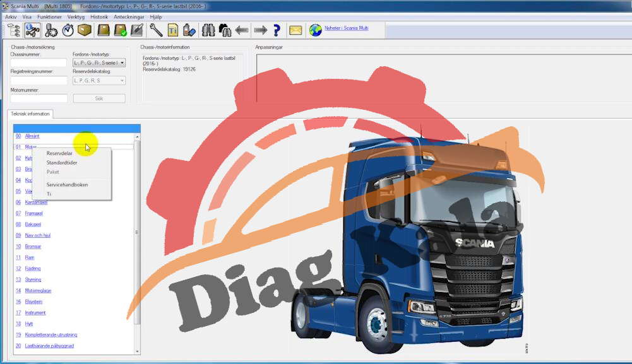Click the bottle and eraser toolbar icon
Image resolution: width=632 pixels, height=364 pixels.
click(189, 30)
